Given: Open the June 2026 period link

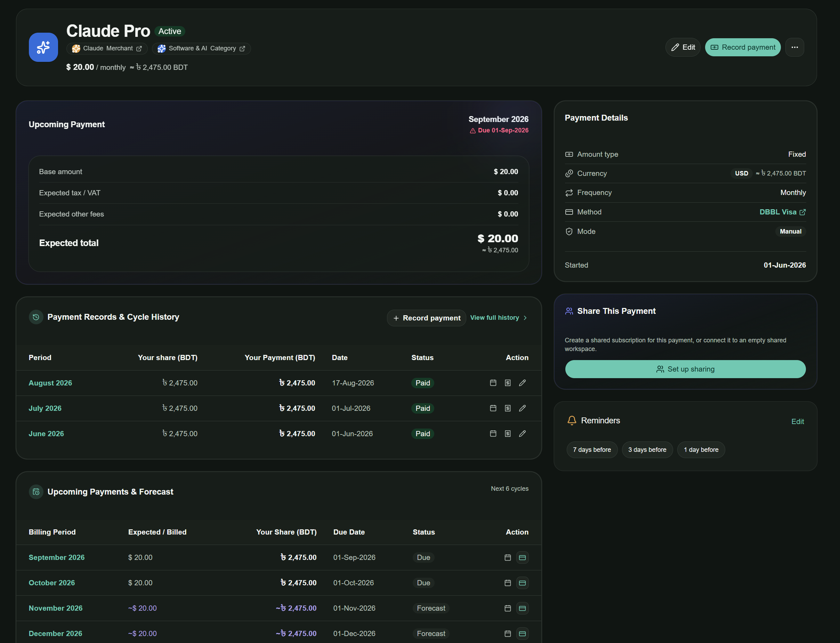Looking at the screenshot, I should 46,434.
